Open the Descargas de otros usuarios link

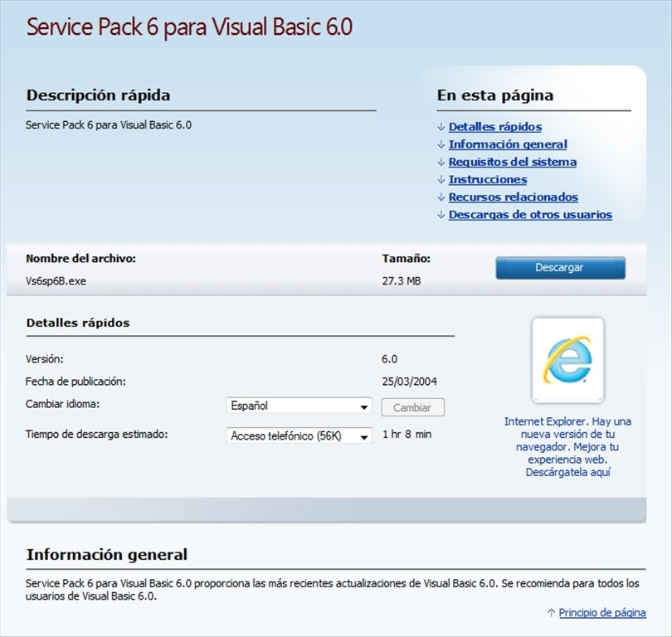tap(529, 214)
